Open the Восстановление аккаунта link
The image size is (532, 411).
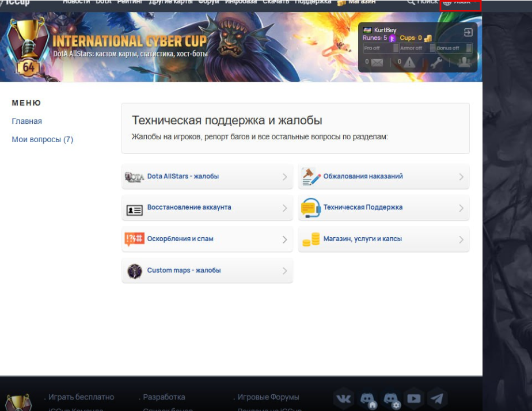pyautogui.click(x=189, y=207)
